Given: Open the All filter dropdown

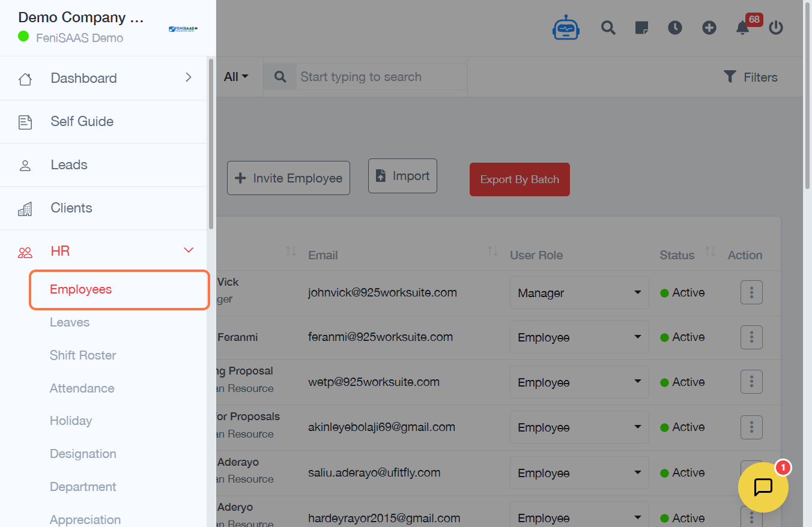Looking at the screenshot, I should 236,77.
